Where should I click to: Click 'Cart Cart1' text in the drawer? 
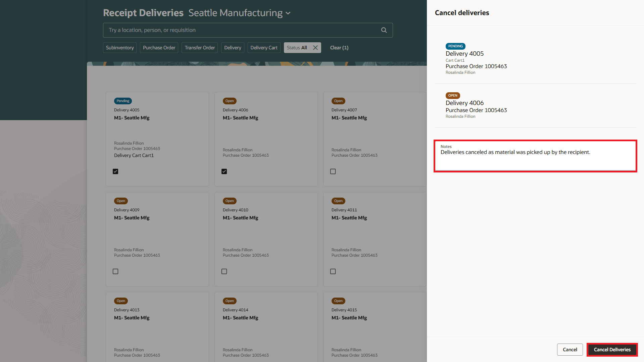pyautogui.click(x=455, y=60)
